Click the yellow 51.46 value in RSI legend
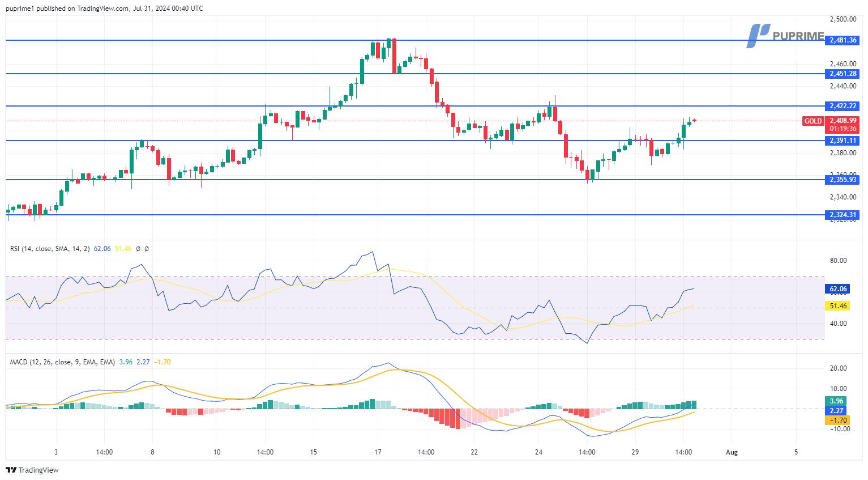This screenshot has width=868, height=480. tap(123, 249)
